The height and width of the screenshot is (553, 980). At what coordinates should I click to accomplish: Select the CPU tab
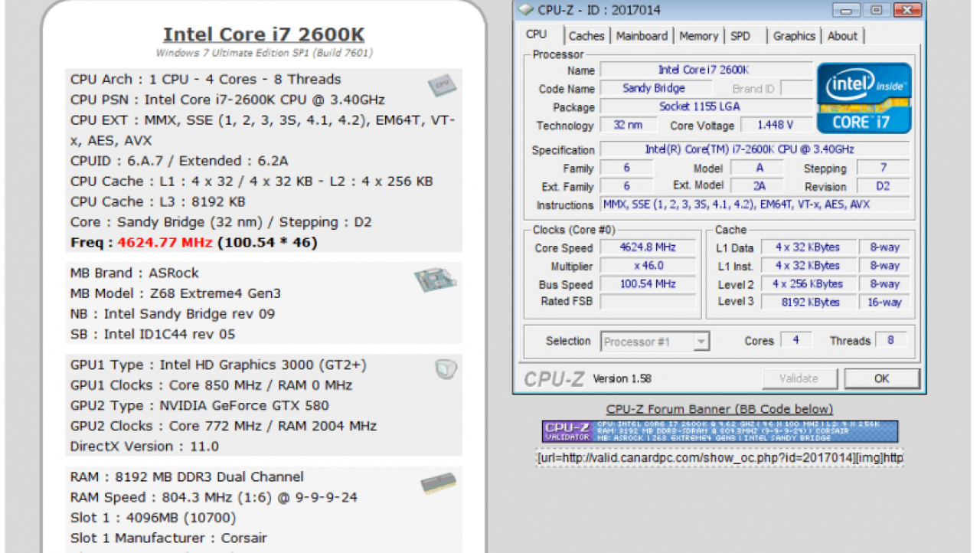pos(537,34)
